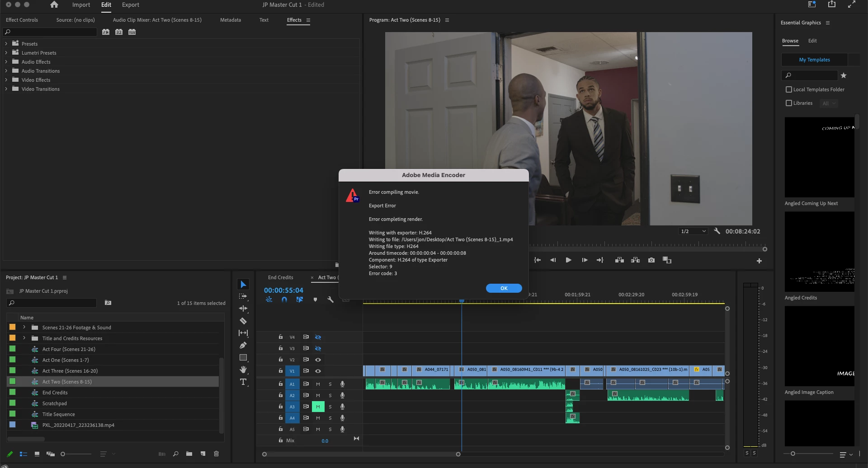Click the Extract button in Program monitor
868x468 pixels.
pyautogui.click(x=635, y=260)
